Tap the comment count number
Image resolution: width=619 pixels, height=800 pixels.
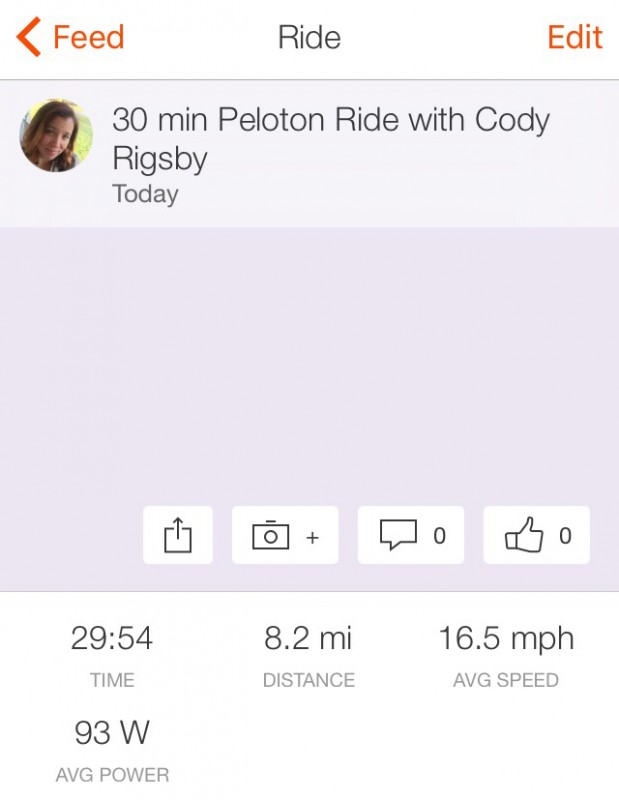tap(439, 536)
